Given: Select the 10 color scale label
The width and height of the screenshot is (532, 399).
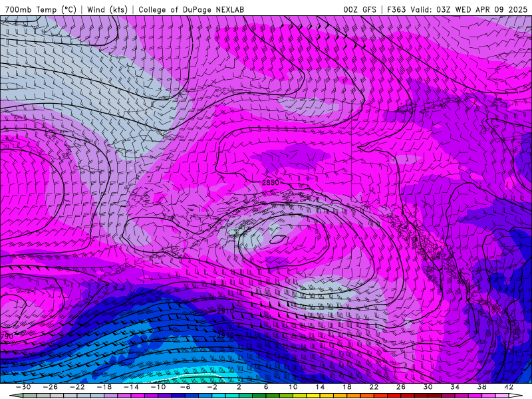Looking at the screenshot, I should pos(293,387).
